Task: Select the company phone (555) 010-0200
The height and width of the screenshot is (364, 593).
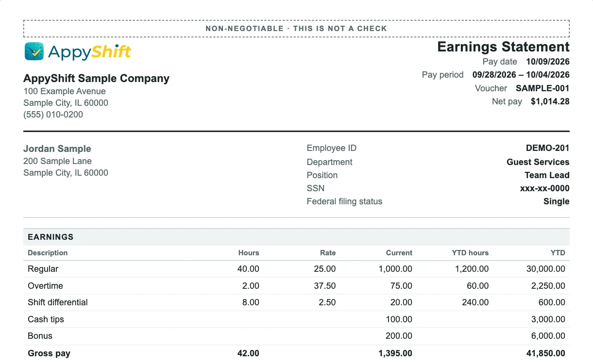Action: (x=53, y=115)
